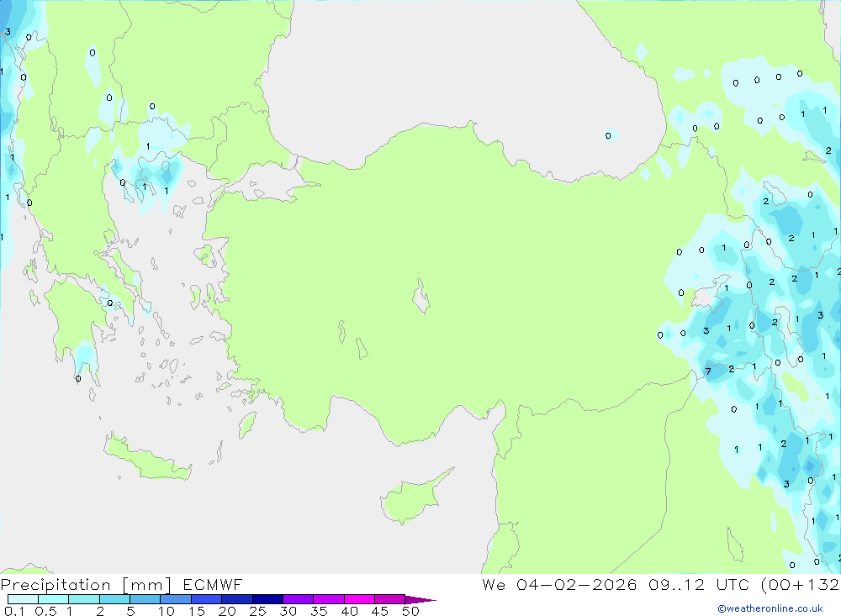The height and width of the screenshot is (616, 841).
Task: Click legend value label '50'
Action: click(410, 611)
